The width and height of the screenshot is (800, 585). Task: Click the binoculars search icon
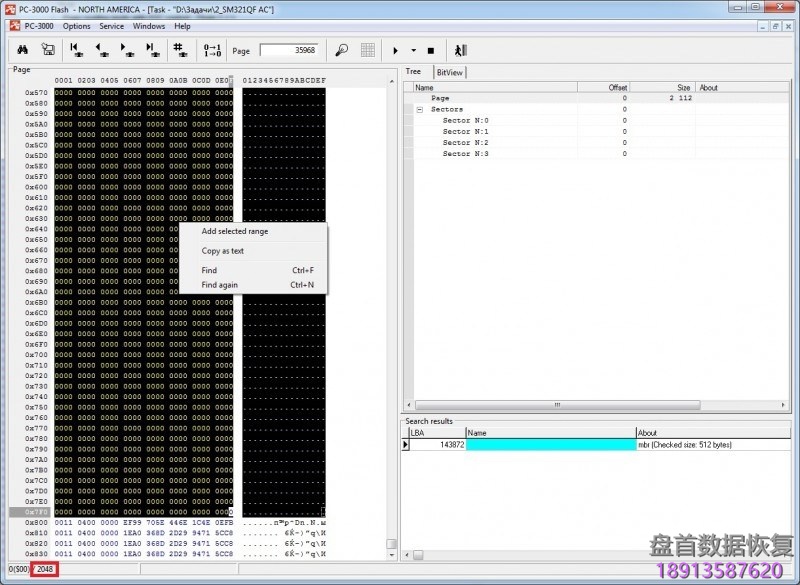[x=22, y=50]
